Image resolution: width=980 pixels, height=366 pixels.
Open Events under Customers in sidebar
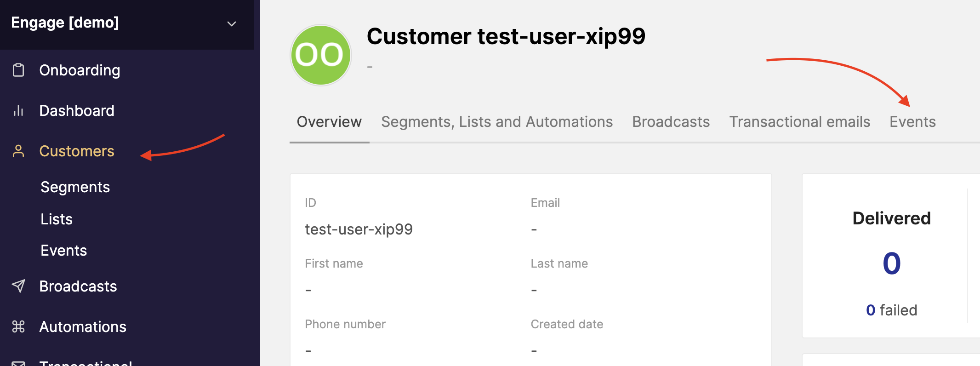point(64,251)
